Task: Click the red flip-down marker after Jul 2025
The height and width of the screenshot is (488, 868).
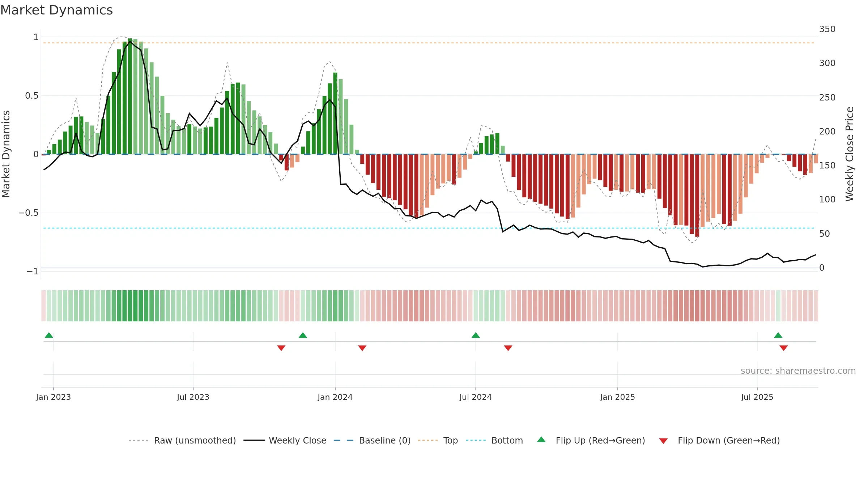Action: (x=783, y=348)
